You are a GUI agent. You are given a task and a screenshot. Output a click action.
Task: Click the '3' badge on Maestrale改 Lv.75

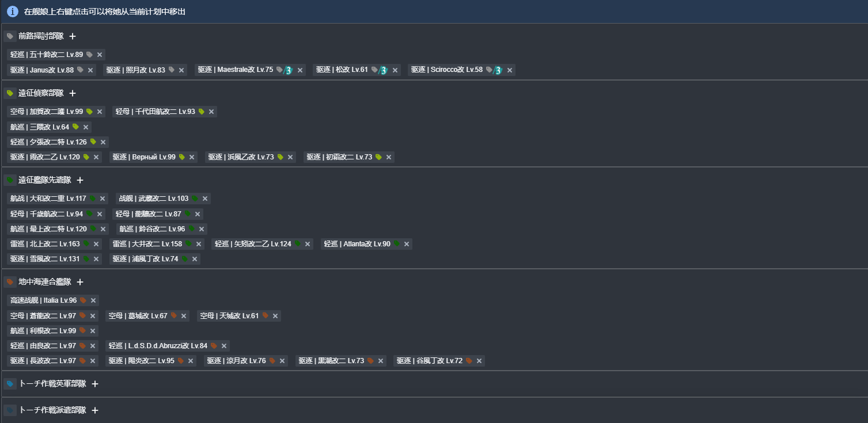click(x=287, y=70)
